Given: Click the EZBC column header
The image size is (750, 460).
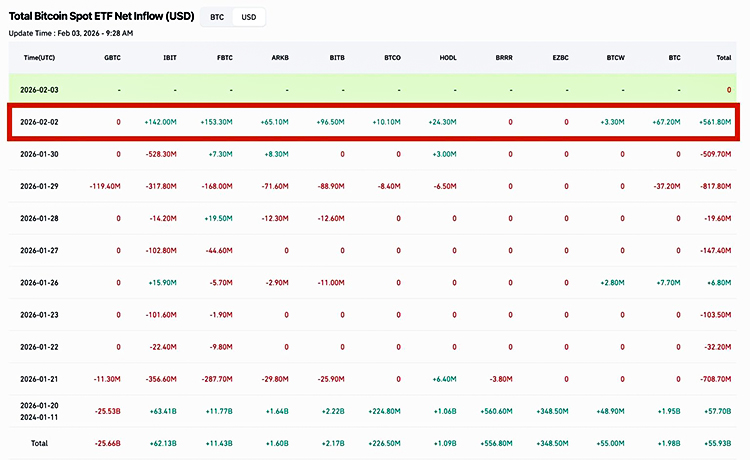Looking at the screenshot, I should pos(560,59).
